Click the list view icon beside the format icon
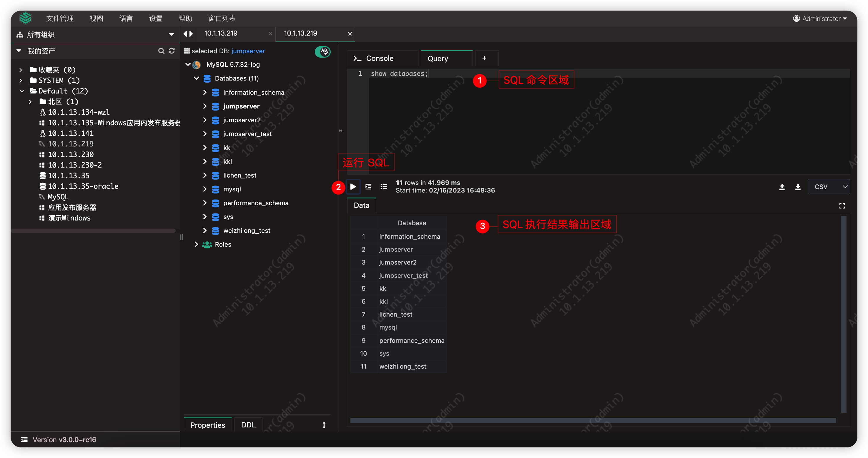Viewport: 868px width, 458px height. (x=383, y=187)
